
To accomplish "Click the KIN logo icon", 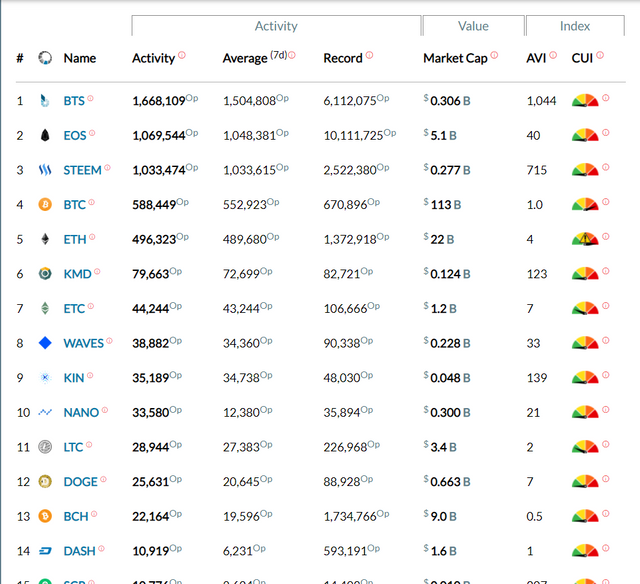I will click(45, 377).
